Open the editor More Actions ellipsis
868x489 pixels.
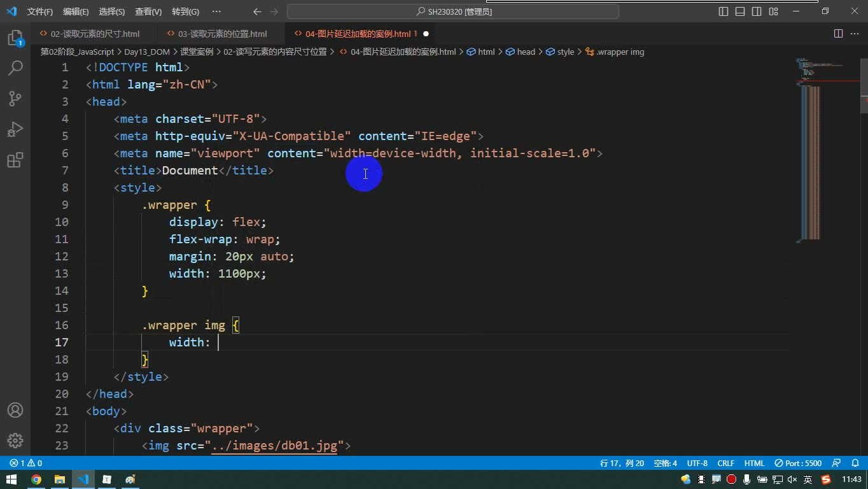tap(855, 34)
